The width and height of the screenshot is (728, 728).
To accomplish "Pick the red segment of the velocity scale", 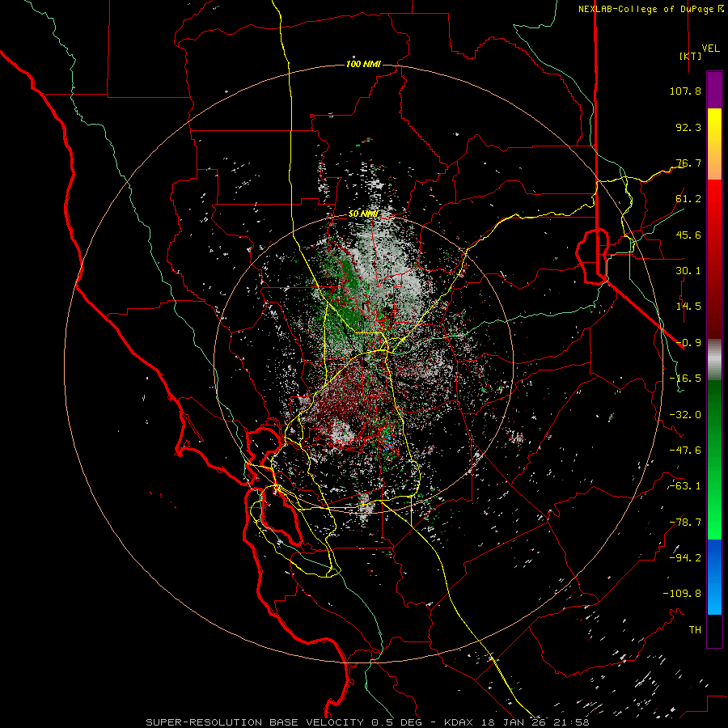I will [714, 259].
